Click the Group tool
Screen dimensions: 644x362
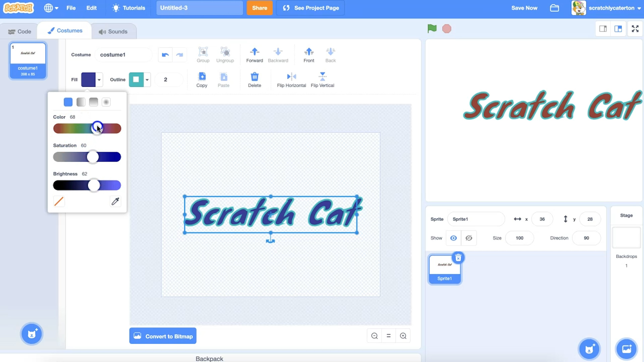pyautogui.click(x=203, y=55)
